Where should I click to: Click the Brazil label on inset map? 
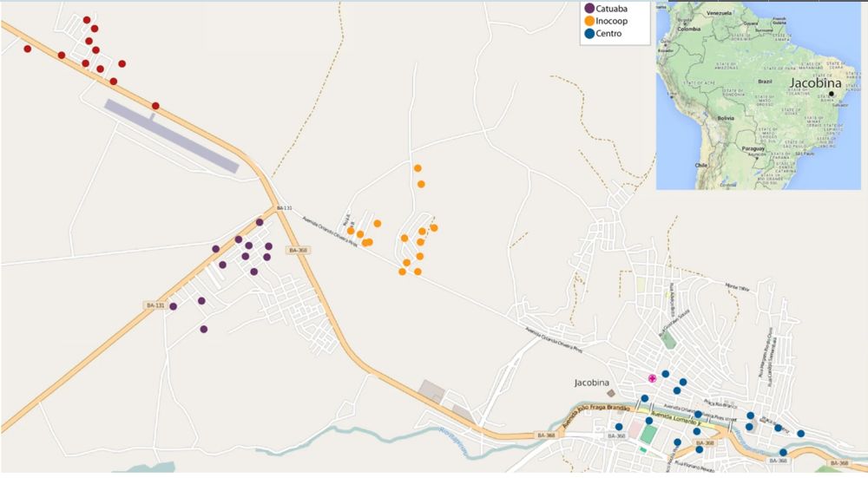765,82
